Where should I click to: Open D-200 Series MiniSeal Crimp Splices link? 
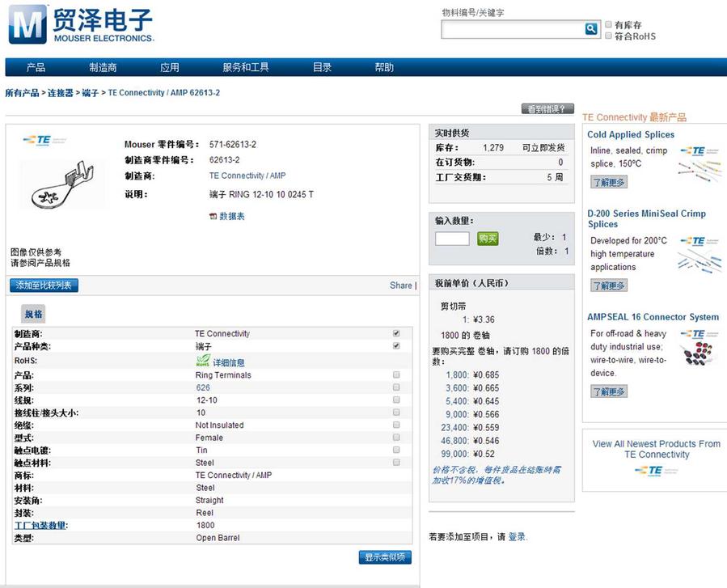pos(646,218)
